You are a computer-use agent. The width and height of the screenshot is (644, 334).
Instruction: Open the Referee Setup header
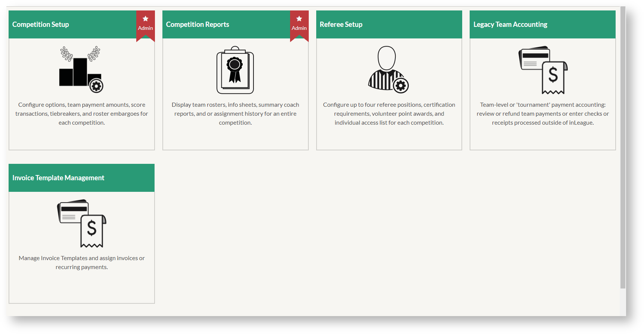click(x=389, y=24)
